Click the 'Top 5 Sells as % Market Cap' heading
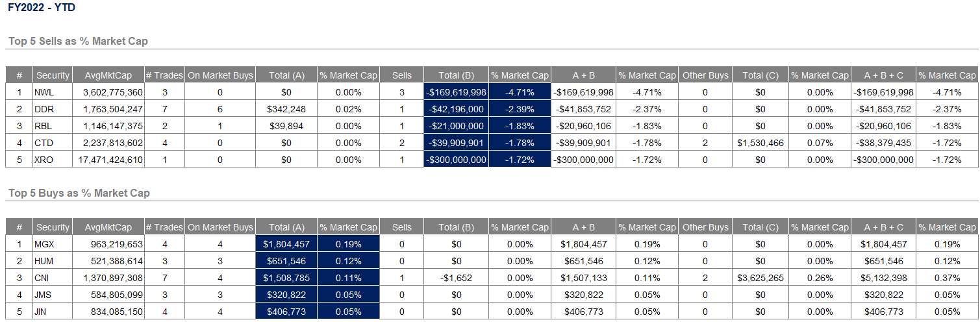 [x=78, y=42]
